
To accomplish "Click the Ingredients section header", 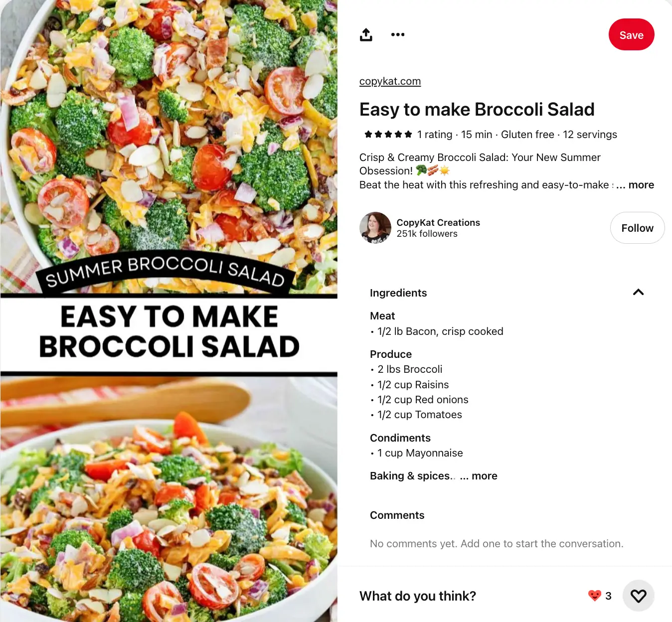I will tap(398, 293).
